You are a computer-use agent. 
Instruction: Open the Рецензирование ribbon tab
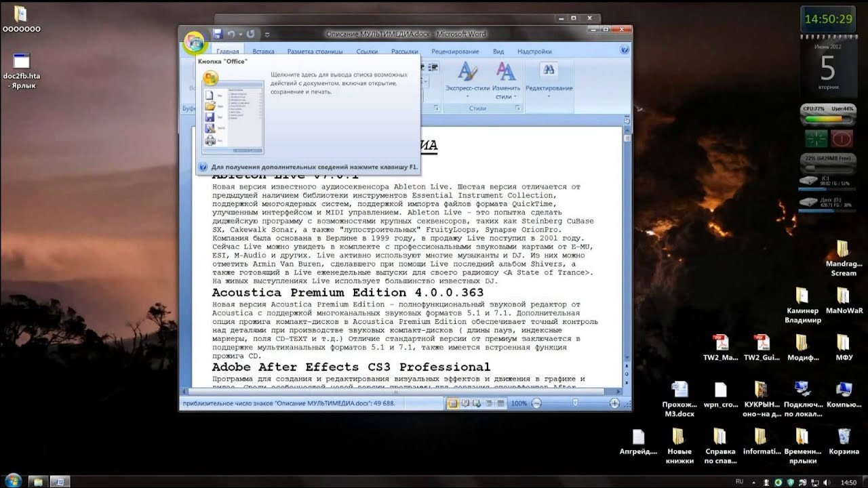point(455,52)
